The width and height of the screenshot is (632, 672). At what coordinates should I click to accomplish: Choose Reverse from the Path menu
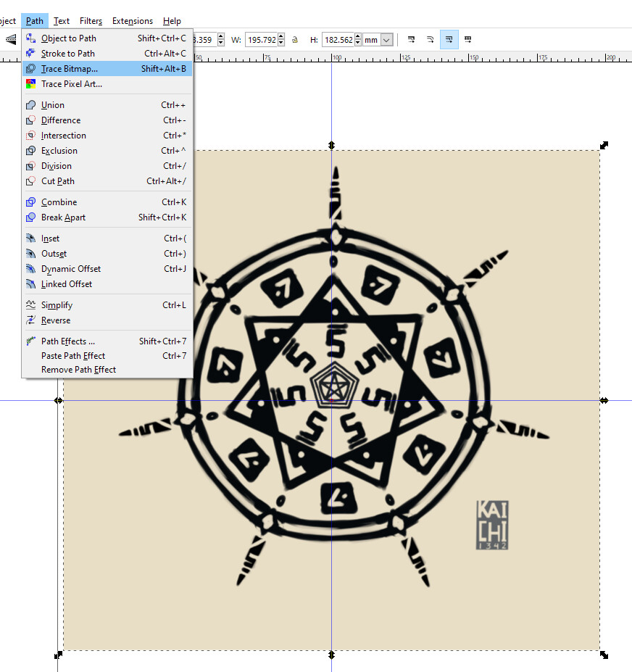coord(107,320)
